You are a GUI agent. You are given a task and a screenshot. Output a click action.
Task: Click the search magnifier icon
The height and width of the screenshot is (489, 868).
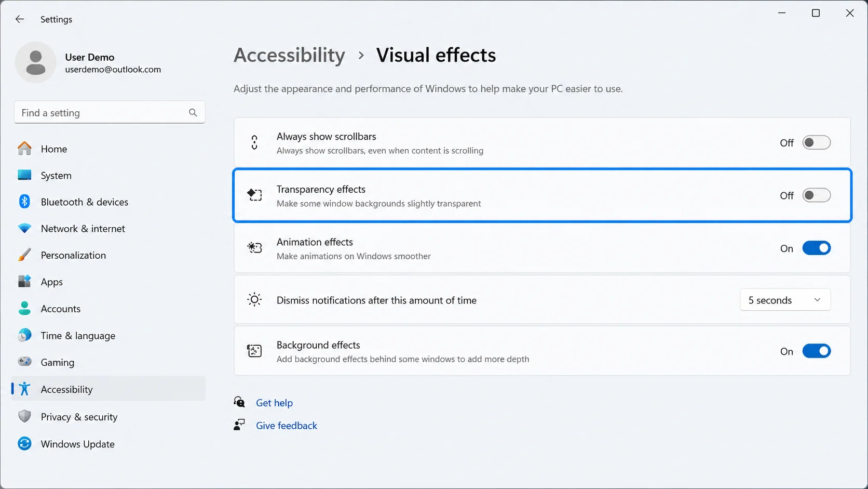tap(193, 112)
